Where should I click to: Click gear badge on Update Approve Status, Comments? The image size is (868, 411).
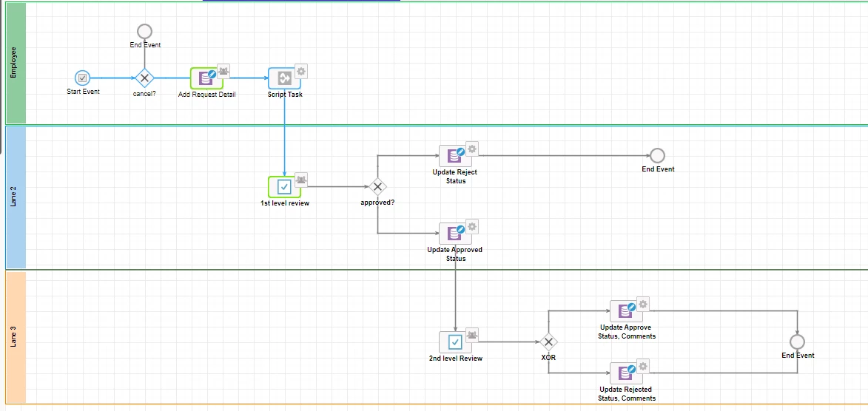point(643,304)
